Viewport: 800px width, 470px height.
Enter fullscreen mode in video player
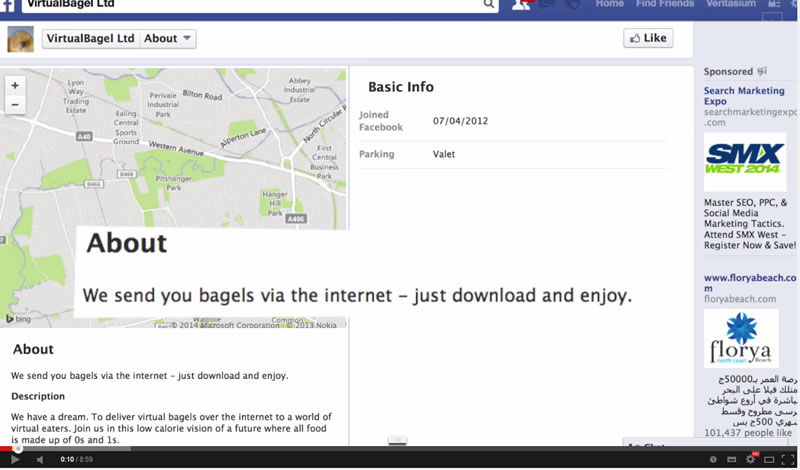(x=788, y=459)
